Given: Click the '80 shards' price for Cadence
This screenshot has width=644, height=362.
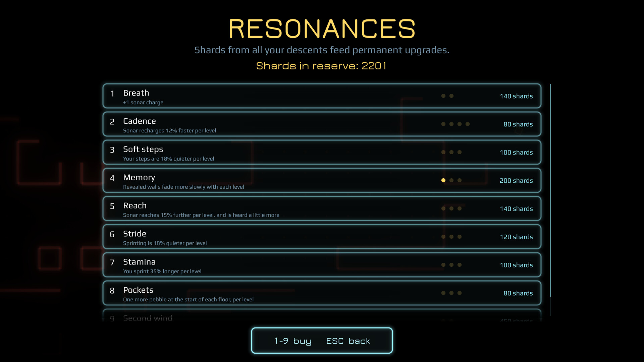Looking at the screenshot, I should tap(518, 124).
